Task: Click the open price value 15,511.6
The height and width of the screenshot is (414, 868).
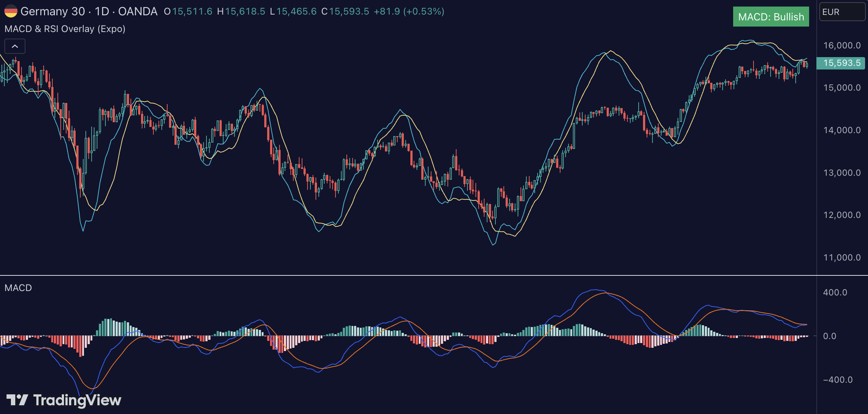Action: click(192, 11)
